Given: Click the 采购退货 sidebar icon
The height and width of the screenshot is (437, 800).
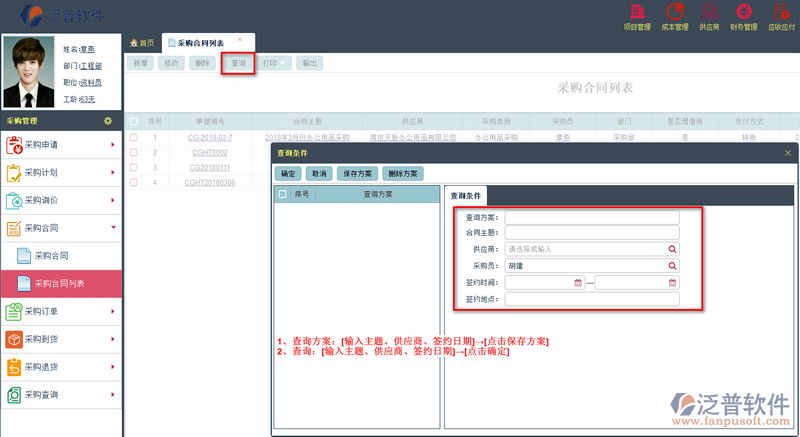Looking at the screenshot, I should [14, 367].
